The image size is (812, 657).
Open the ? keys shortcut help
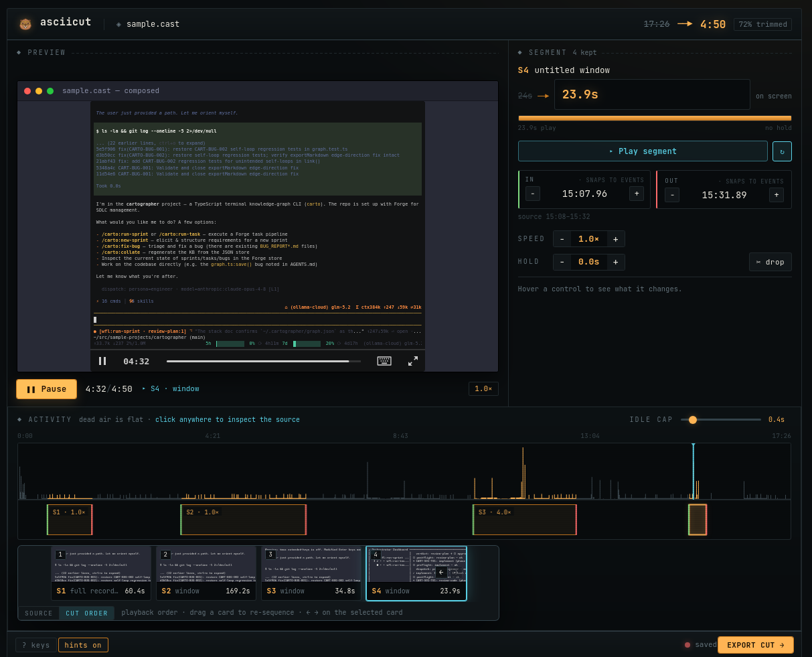tap(36, 645)
